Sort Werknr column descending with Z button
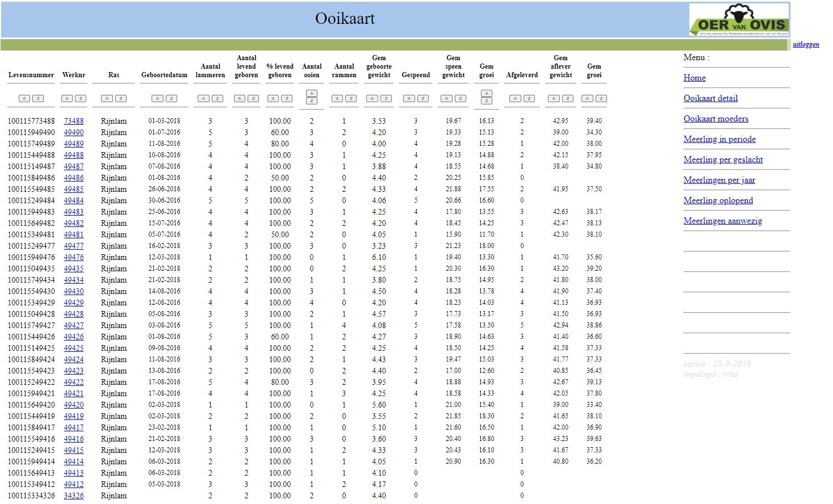Image resolution: width=833 pixels, height=504 pixels. coord(81,99)
